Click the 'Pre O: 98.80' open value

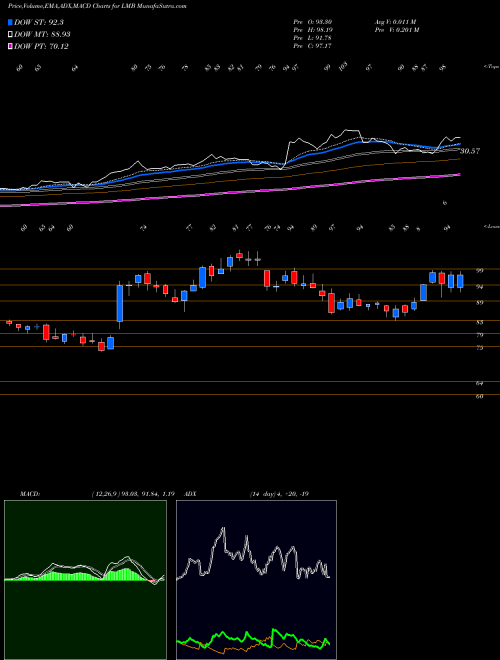coord(313,22)
